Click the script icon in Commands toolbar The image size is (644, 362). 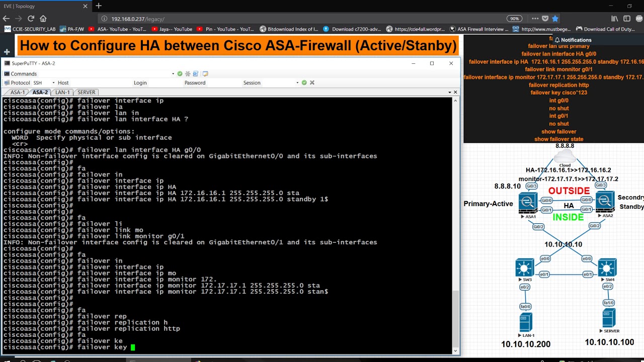point(196,74)
